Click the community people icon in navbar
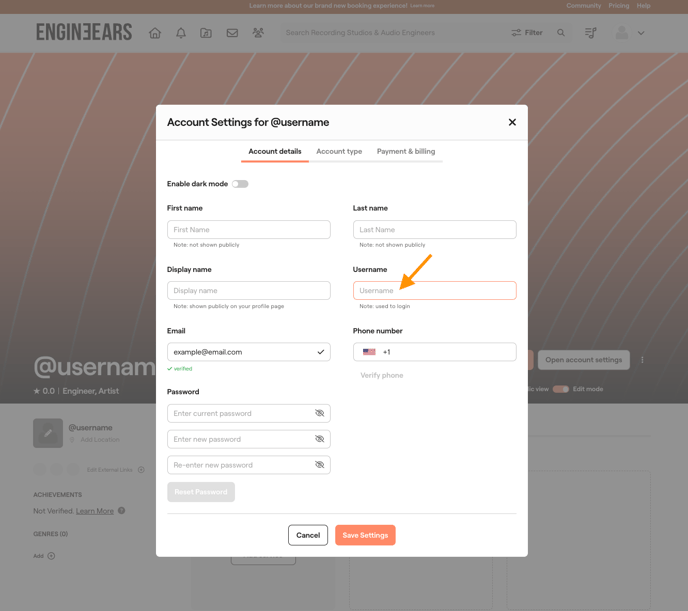 tap(258, 33)
